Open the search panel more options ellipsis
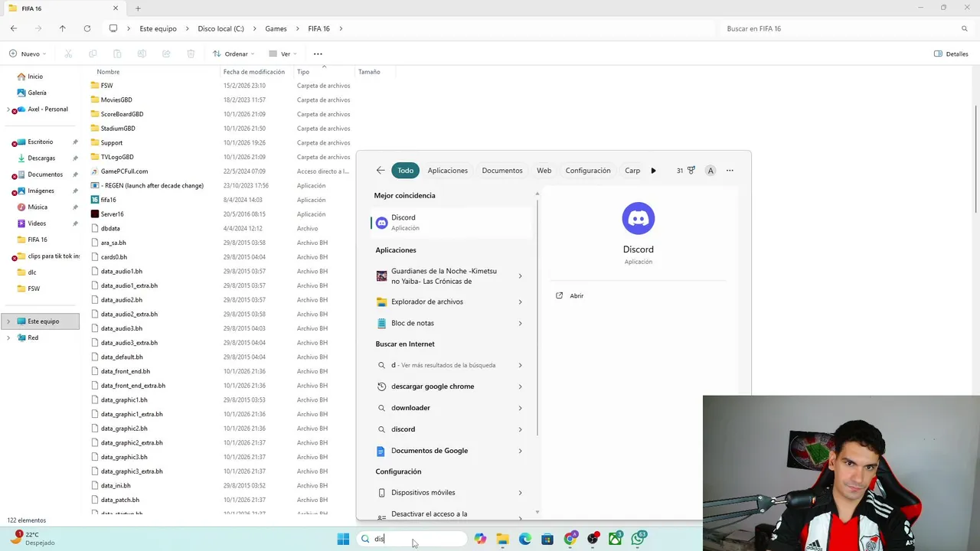 [730, 171]
